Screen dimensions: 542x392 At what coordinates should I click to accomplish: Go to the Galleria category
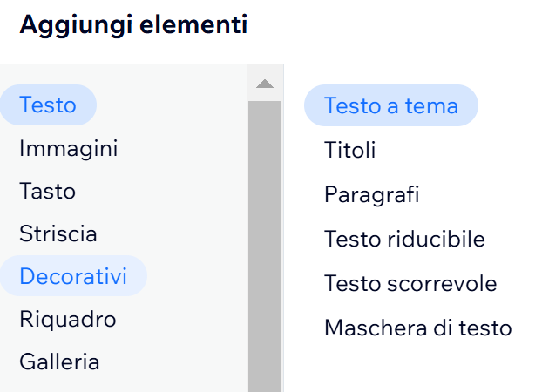[59, 362]
